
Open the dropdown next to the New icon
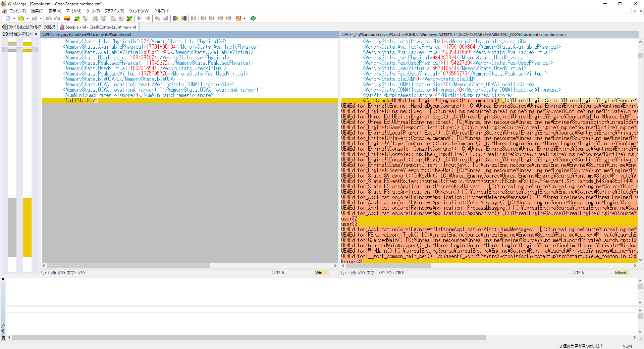14,18
